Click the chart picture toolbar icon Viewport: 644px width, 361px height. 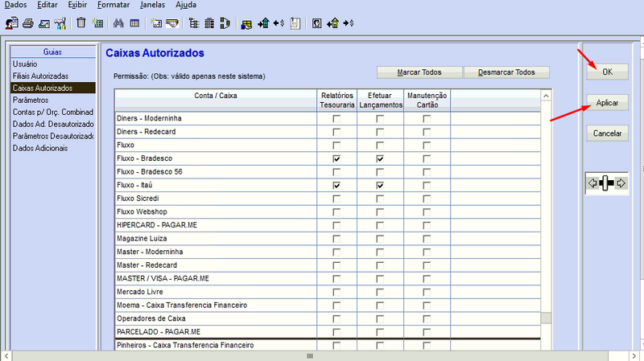pyautogui.click(x=44, y=24)
